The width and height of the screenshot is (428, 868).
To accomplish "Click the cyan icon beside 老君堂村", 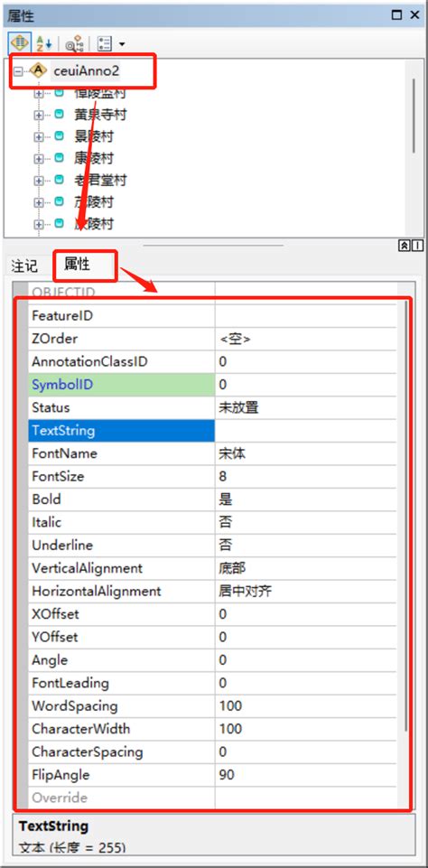I will coord(60,180).
